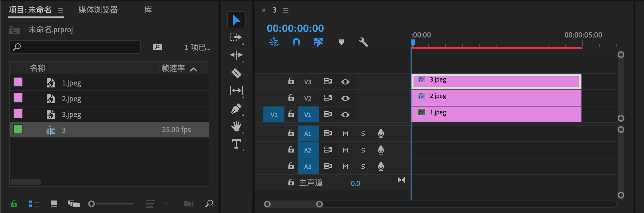
Task: Select the Ripple Edit tool
Action: tap(236, 55)
